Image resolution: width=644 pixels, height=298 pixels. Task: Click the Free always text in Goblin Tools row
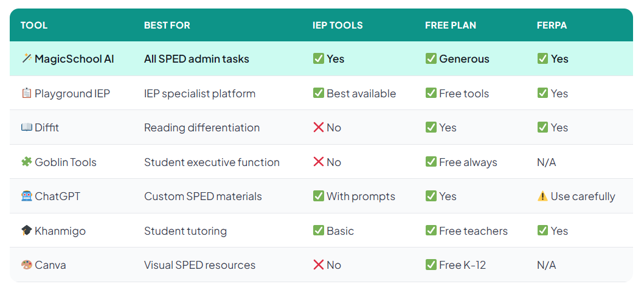point(468,162)
